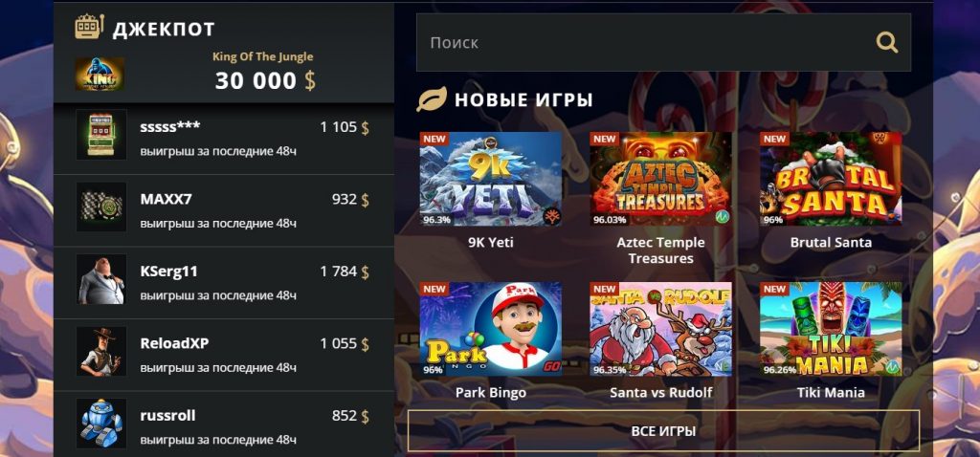Click the jackpot slot machine icon
The height and width of the screenshot is (457, 980).
[89, 27]
